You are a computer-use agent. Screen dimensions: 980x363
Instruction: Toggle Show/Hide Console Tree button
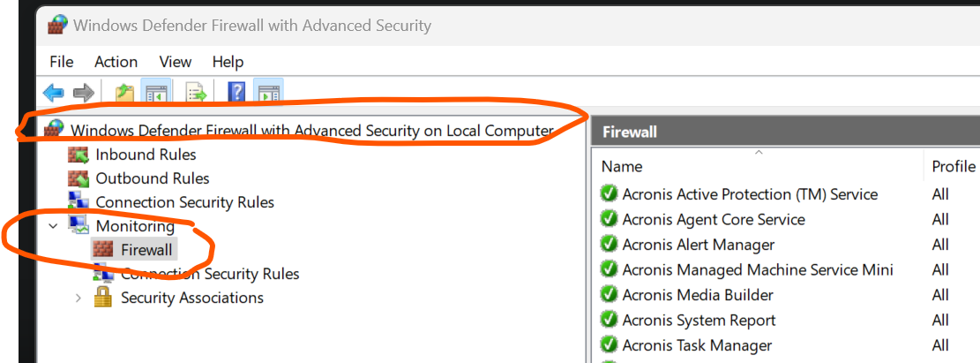[156, 92]
